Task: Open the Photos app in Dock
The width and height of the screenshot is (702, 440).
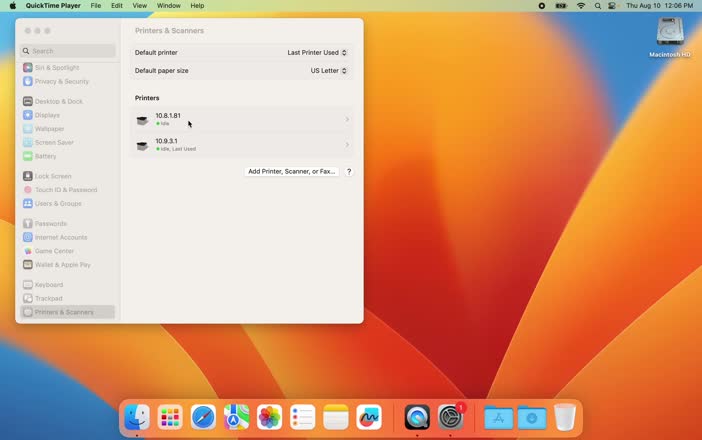Action: [269, 417]
